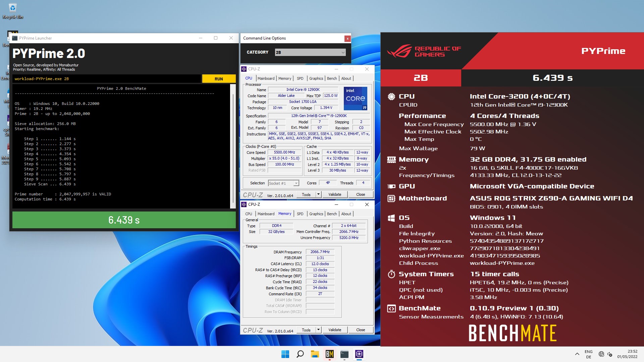Click the BenchMate code-bracket icon

pyautogui.click(x=391, y=308)
